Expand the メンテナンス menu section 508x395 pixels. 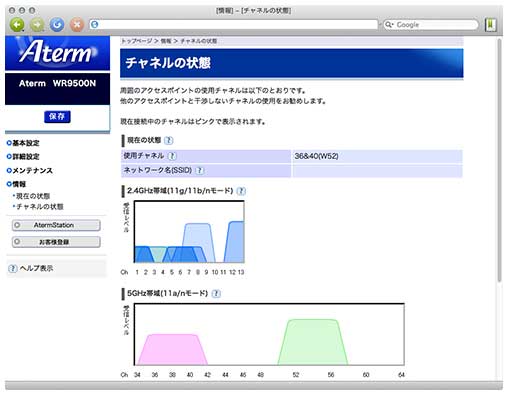[30, 170]
